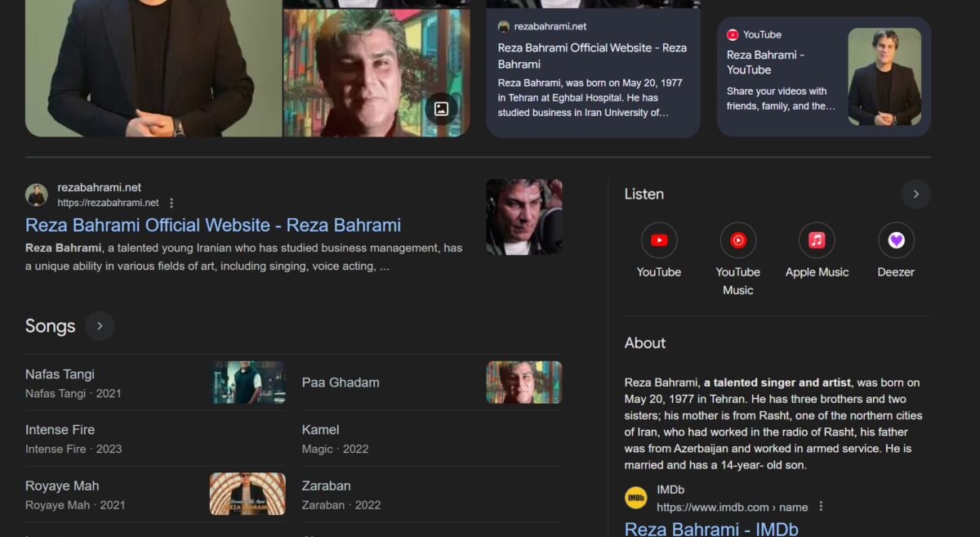The width and height of the screenshot is (980, 537).
Task: Click the Paa Ghadam song thumbnail
Action: click(x=523, y=383)
